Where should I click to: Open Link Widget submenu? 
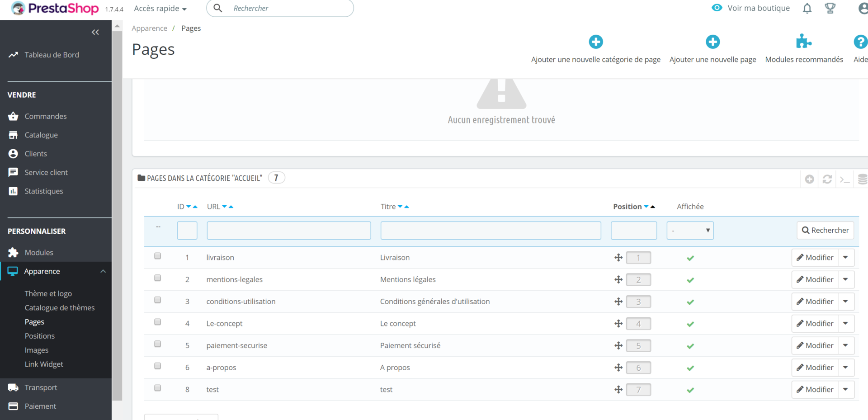44,364
